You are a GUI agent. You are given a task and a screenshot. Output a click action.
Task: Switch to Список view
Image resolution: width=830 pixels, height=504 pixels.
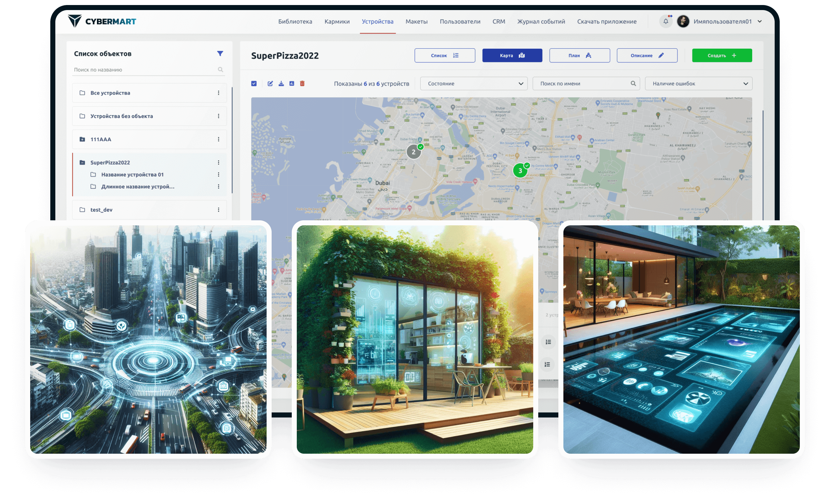click(x=445, y=55)
